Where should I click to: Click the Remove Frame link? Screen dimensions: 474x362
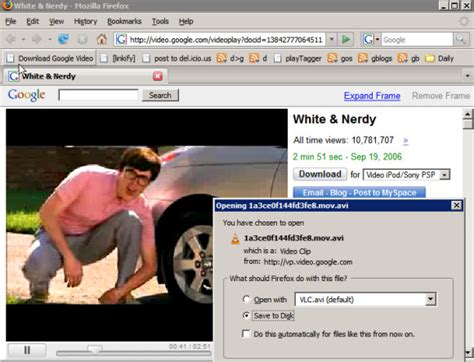coord(441,96)
